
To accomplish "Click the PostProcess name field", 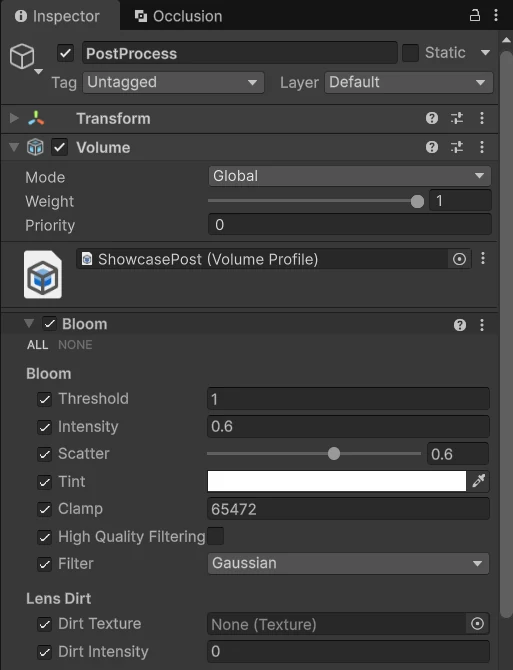I will tap(240, 53).
